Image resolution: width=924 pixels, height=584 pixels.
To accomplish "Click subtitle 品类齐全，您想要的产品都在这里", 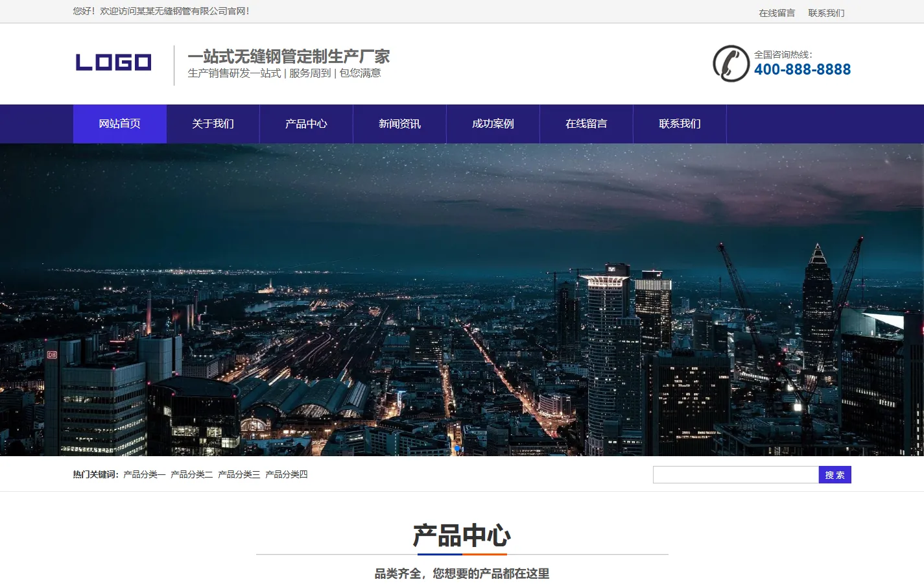I will (x=462, y=574).
